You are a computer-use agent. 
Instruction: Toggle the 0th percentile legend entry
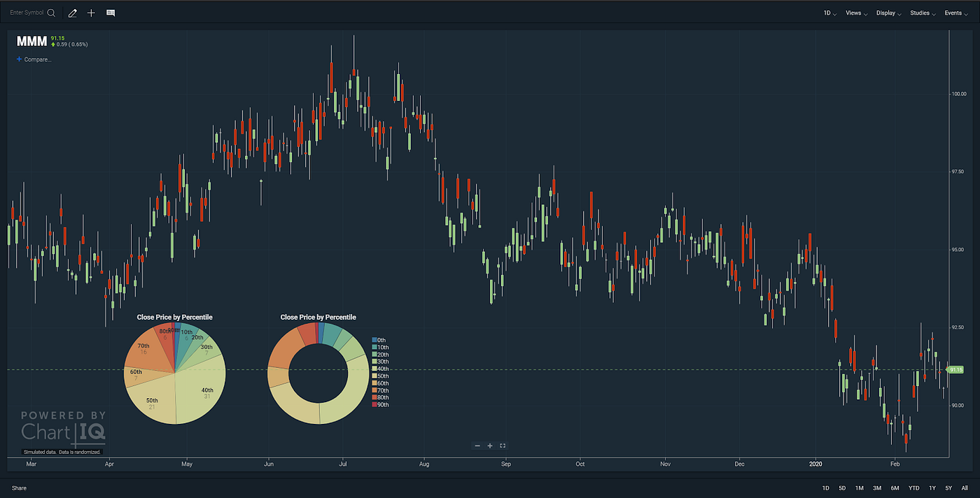coord(381,340)
